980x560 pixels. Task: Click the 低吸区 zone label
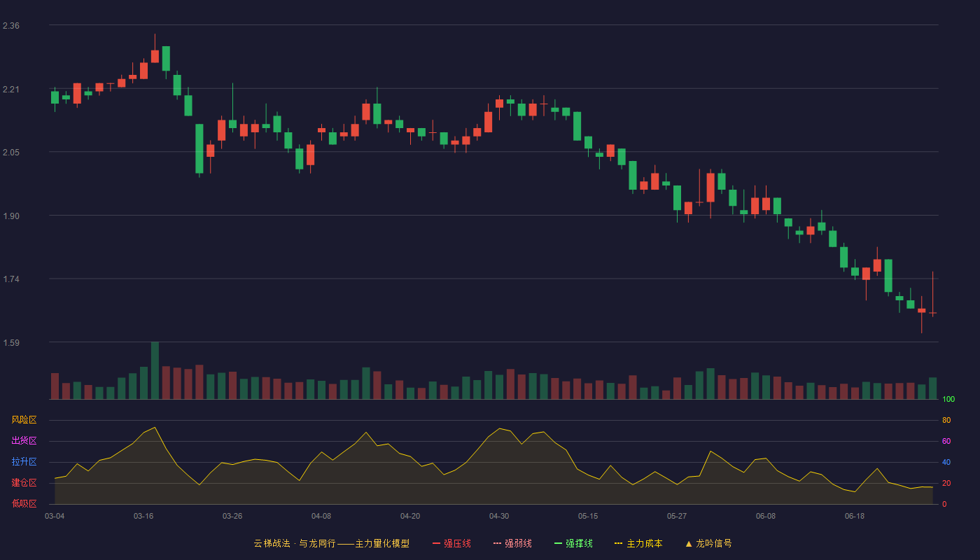[24, 504]
